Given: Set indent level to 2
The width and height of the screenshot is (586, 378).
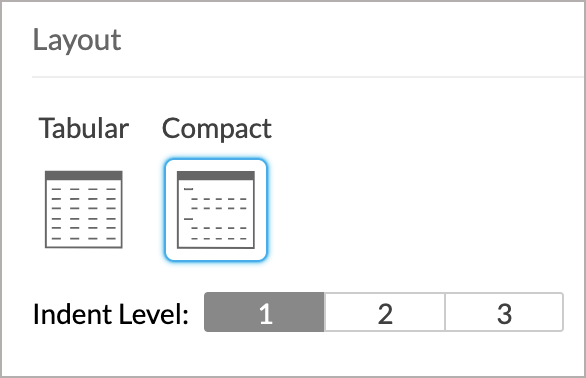Looking at the screenshot, I should (385, 312).
